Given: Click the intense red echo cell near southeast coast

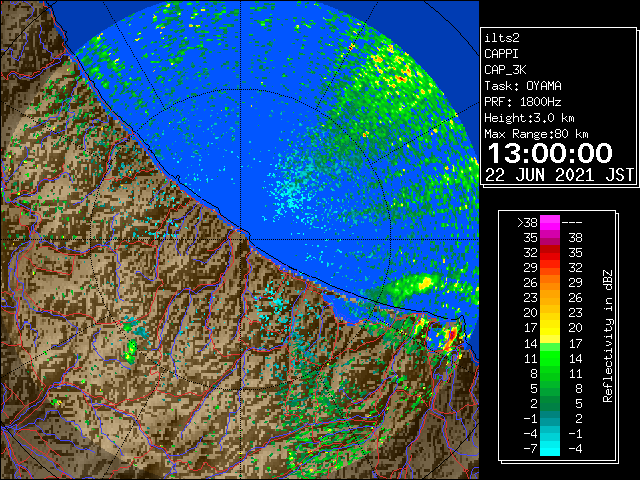Looking at the screenshot, I should (x=452, y=337).
